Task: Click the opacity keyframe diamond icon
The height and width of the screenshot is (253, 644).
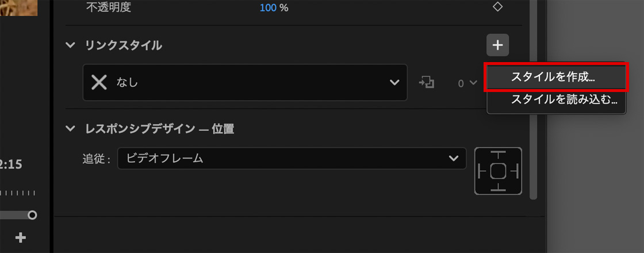Action: (x=498, y=7)
